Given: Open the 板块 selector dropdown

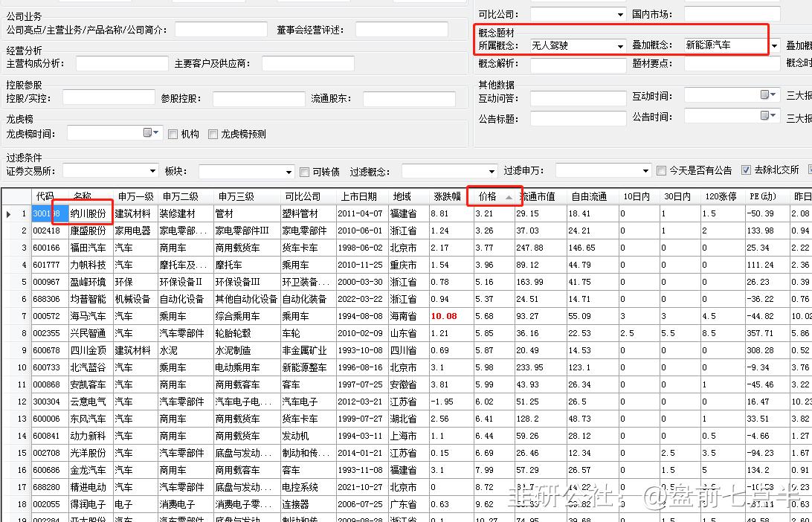Looking at the screenshot, I should click(289, 172).
